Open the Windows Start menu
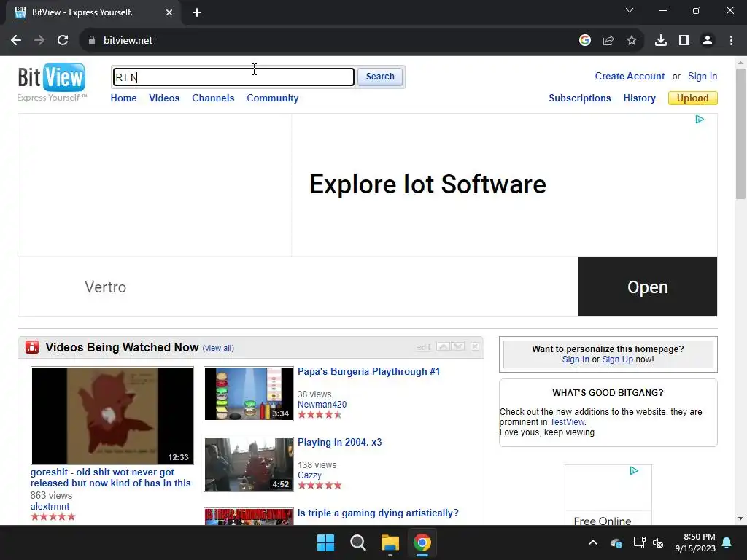747x560 pixels. coord(326,542)
